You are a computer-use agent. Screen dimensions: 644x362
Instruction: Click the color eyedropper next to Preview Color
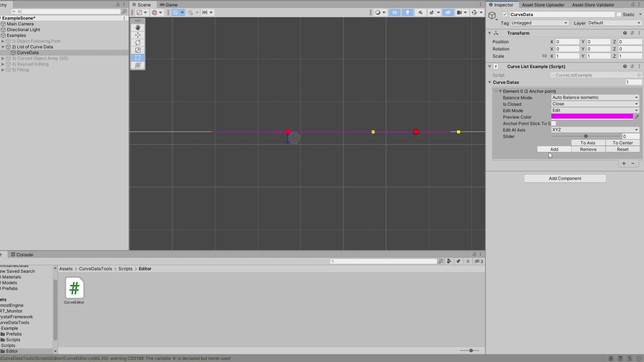pyautogui.click(x=637, y=117)
